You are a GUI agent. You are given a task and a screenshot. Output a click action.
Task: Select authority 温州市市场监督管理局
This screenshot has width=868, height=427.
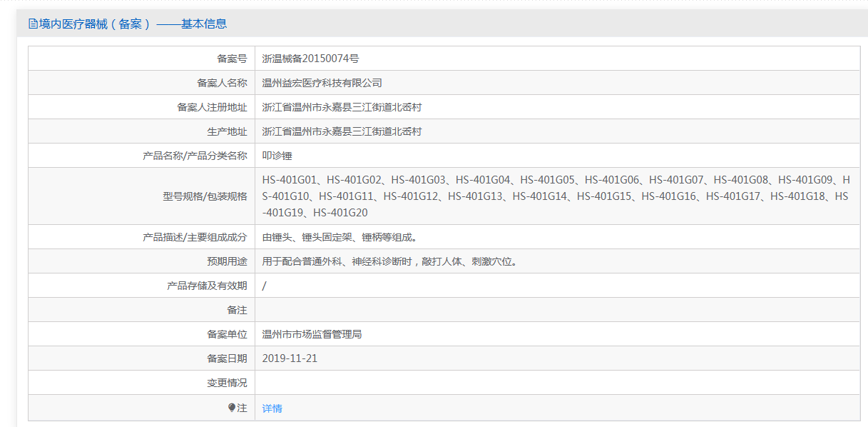click(312, 334)
